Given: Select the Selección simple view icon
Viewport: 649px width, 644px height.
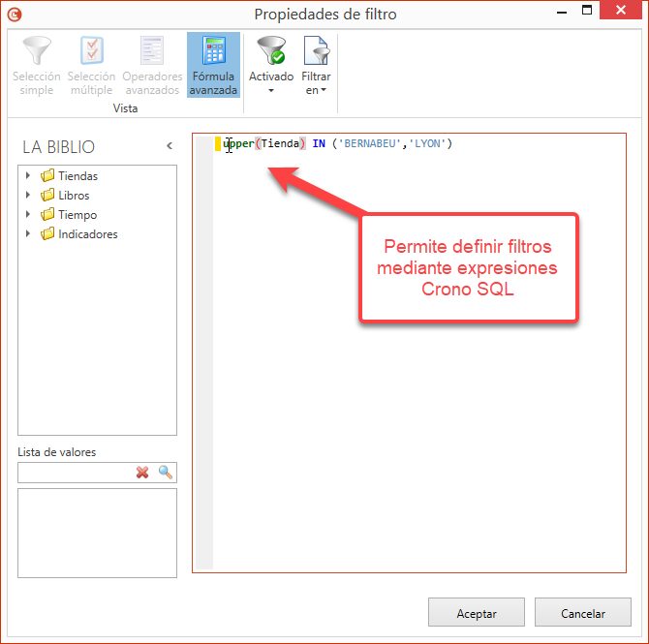Looking at the screenshot, I should pos(37,52).
